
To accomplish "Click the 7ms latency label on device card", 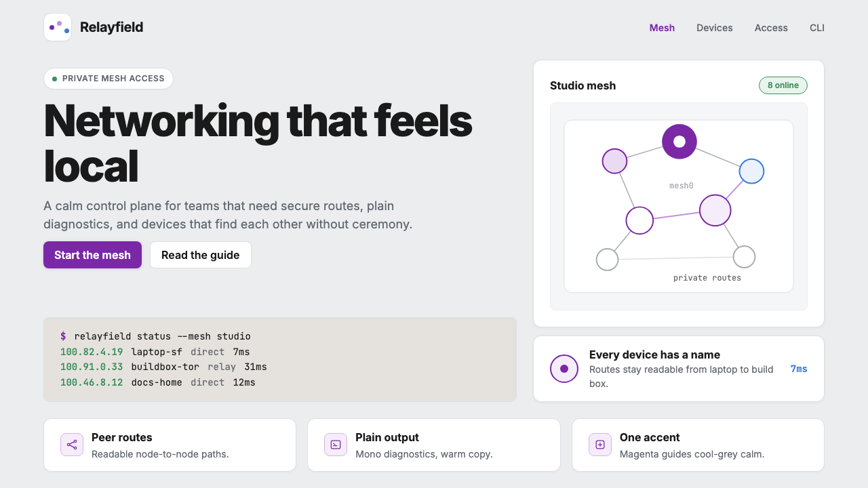I will coord(799,369).
